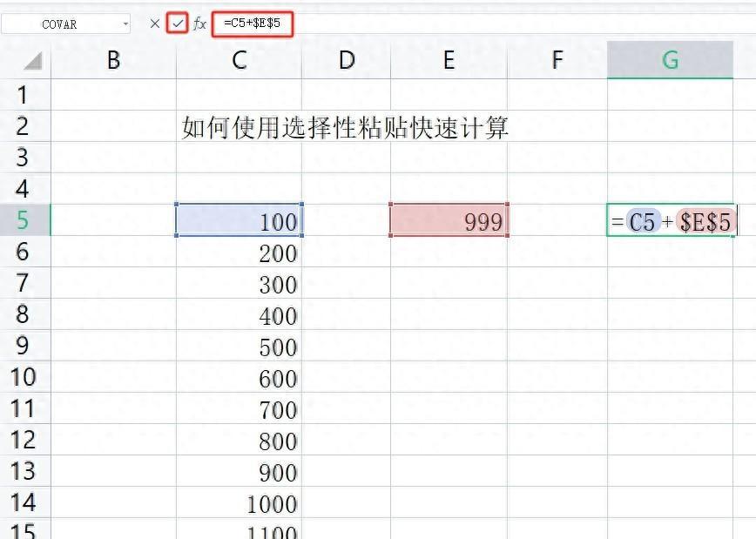
Task: Select row 9 header
Action: [x=25, y=345]
